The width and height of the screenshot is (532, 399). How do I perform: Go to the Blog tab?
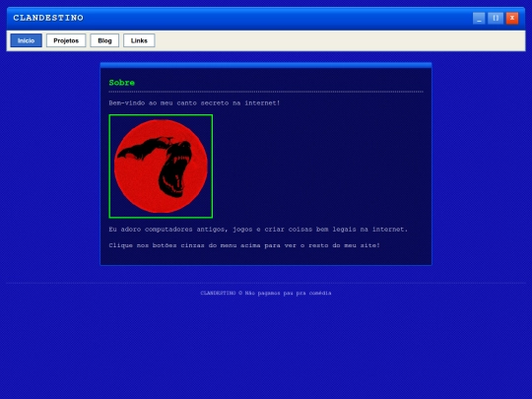pyautogui.click(x=104, y=40)
